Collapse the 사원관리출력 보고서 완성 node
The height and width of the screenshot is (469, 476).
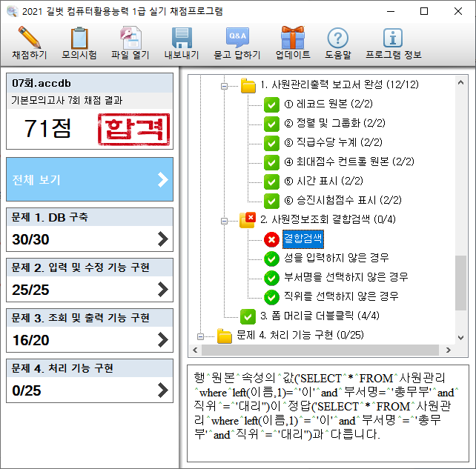(x=222, y=86)
